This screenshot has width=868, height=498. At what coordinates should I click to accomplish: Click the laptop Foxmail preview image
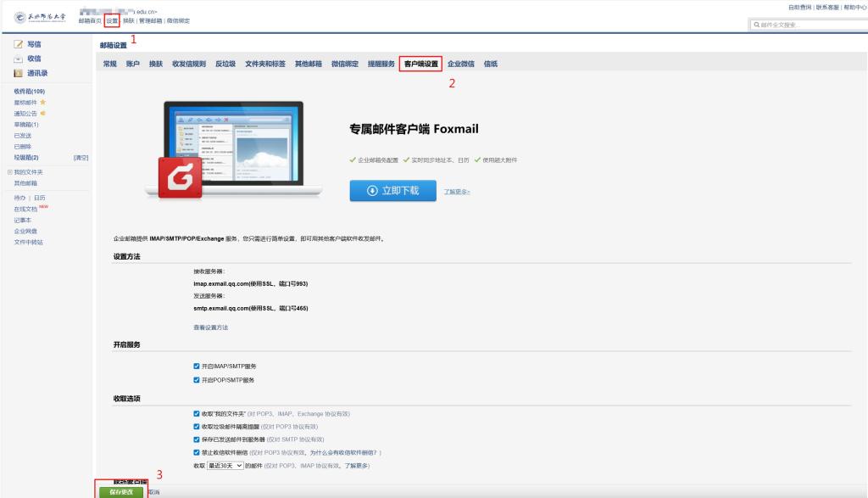[234, 148]
